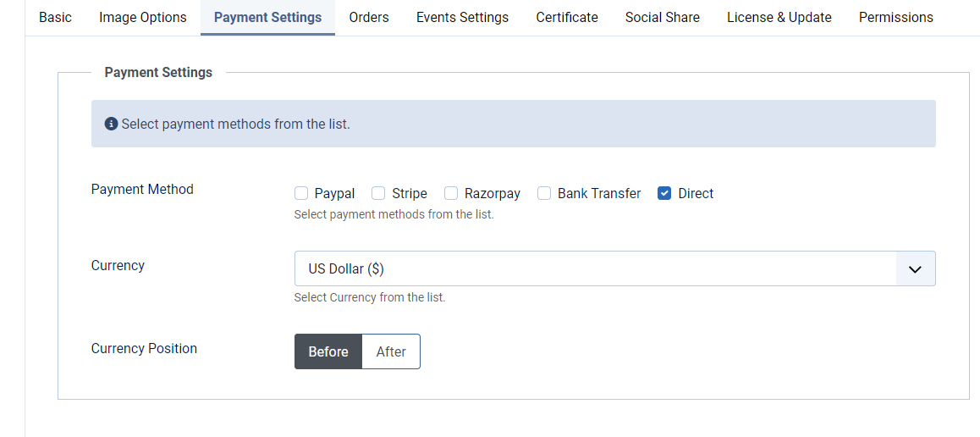
Task: Switch to the Certificate tab
Action: click(567, 17)
